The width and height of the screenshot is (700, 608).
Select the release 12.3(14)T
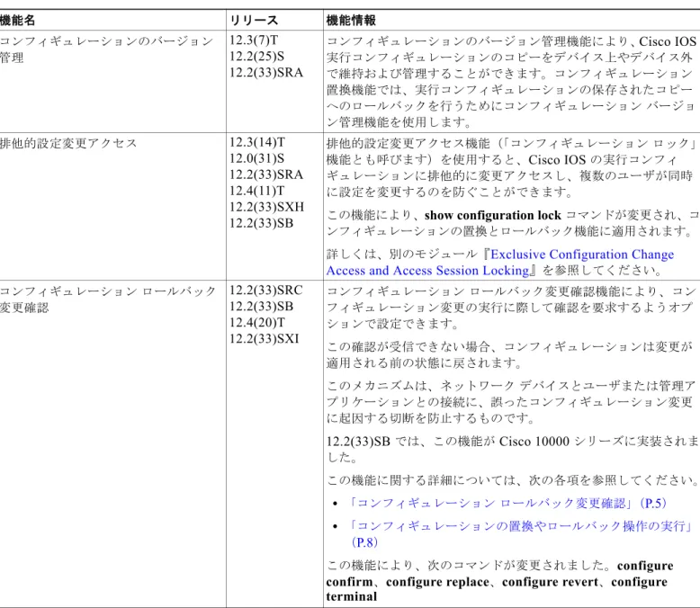click(257, 142)
